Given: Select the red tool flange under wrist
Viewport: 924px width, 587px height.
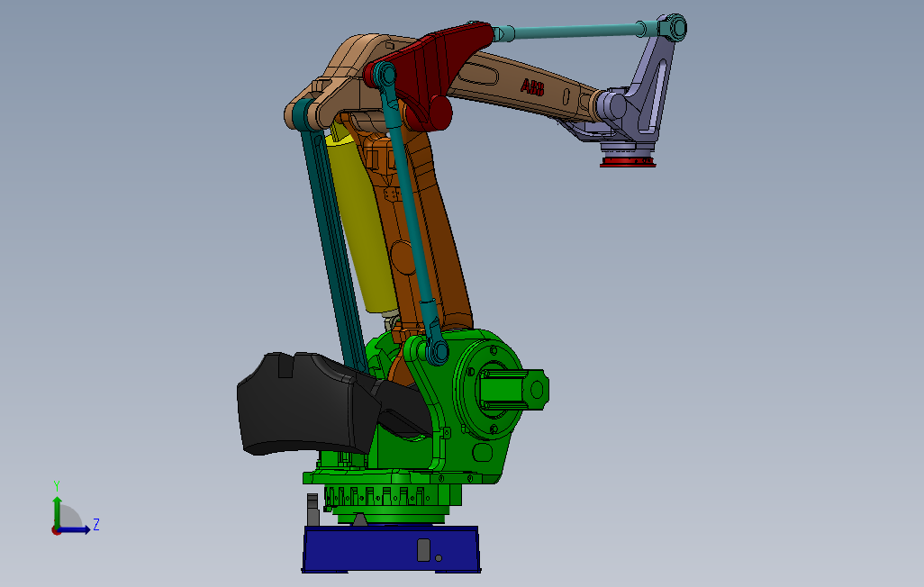Looking at the screenshot, I should [x=629, y=161].
